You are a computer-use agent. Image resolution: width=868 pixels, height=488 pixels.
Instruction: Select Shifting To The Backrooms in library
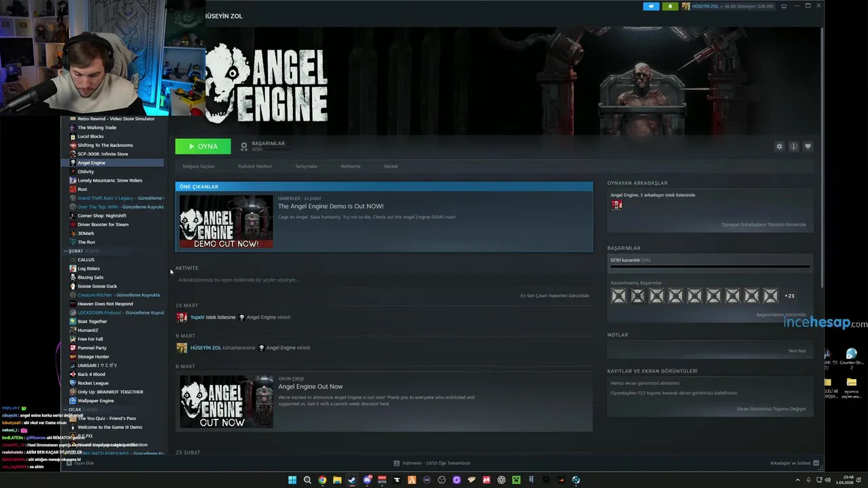(x=105, y=145)
